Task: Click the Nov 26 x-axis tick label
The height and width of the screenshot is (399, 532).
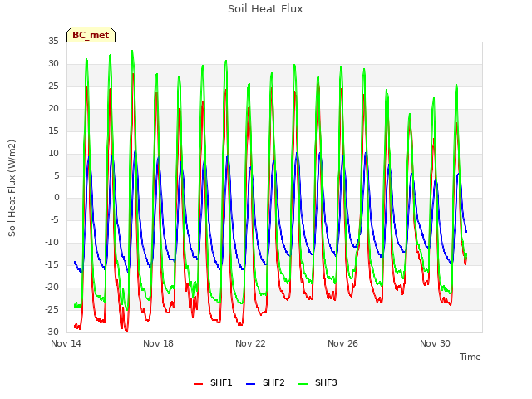Action: (x=342, y=343)
